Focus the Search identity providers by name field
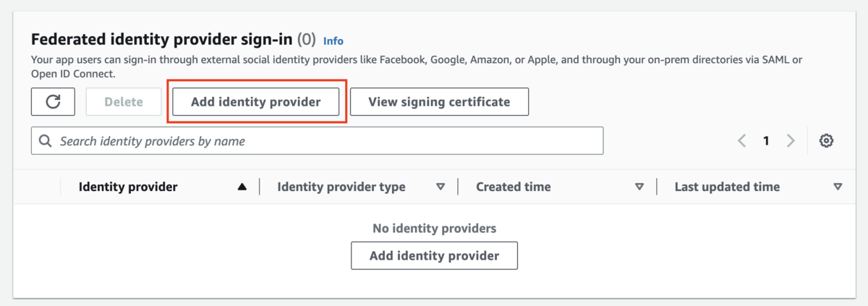The height and width of the screenshot is (306, 868). point(325,141)
